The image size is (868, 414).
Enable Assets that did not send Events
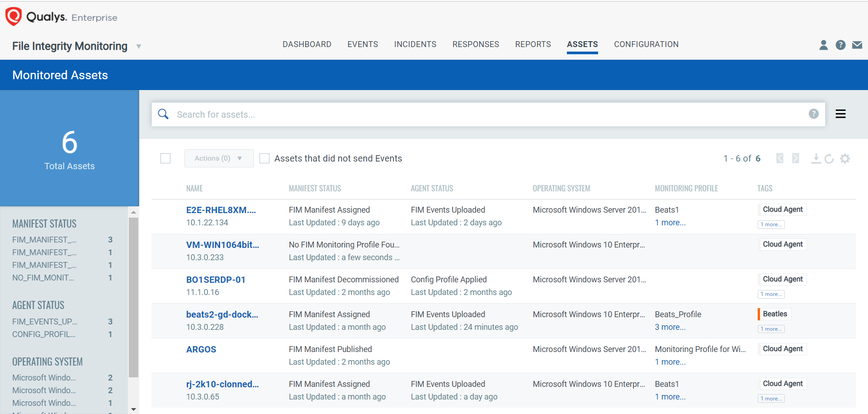264,158
